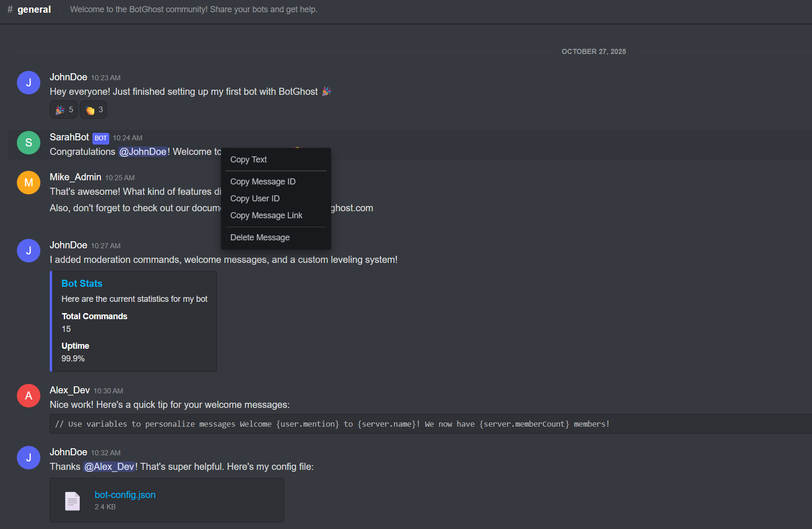Click JohnDoe's purple avatar on first message
The image size is (812, 529).
pos(29,83)
